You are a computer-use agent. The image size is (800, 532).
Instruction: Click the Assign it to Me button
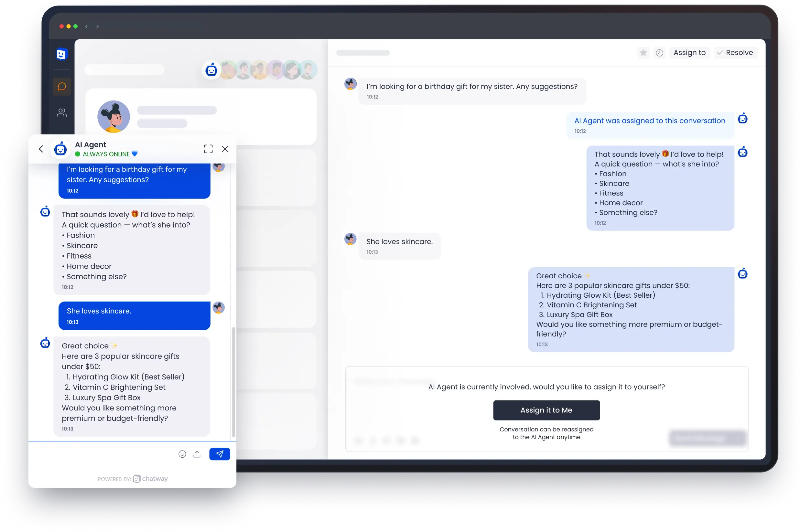546,410
